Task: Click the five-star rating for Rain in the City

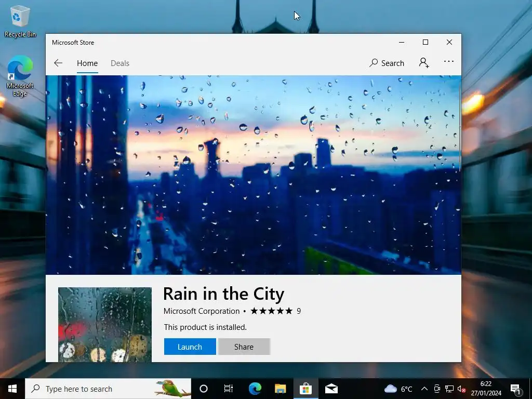Action: pos(271,311)
